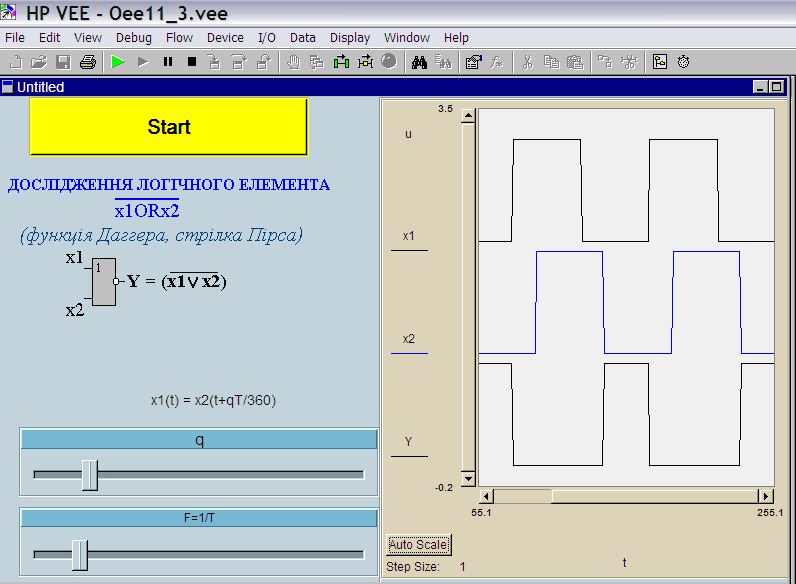The image size is (796, 584).
Task: Click the icon right of the hand icon
Action: click(x=317, y=62)
